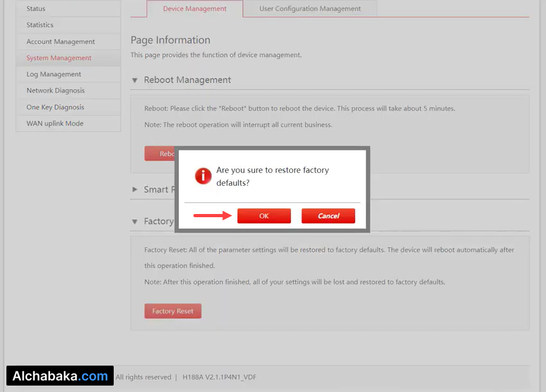Confirm factory restore with OK button
Image resolution: width=546 pixels, height=392 pixels.
[264, 216]
